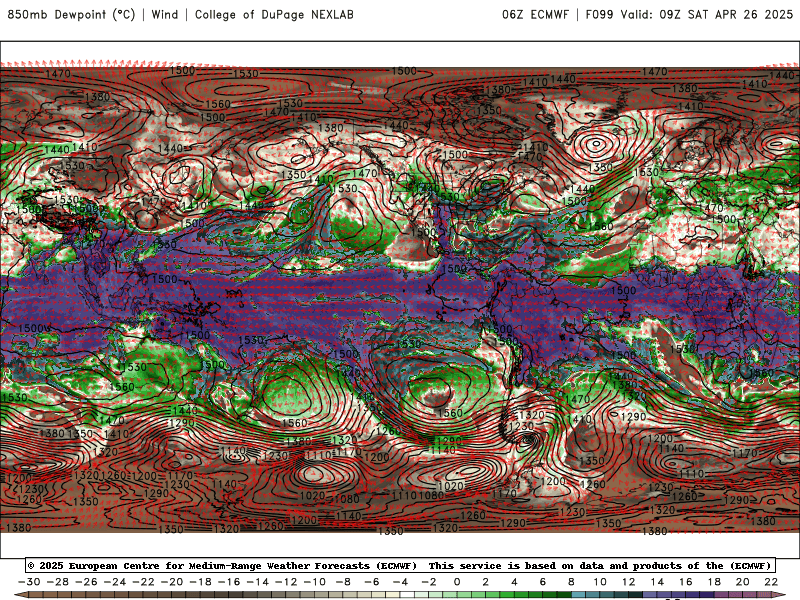Click the -28 legend label
This screenshot has height=600, width=800.
[57, 582]
